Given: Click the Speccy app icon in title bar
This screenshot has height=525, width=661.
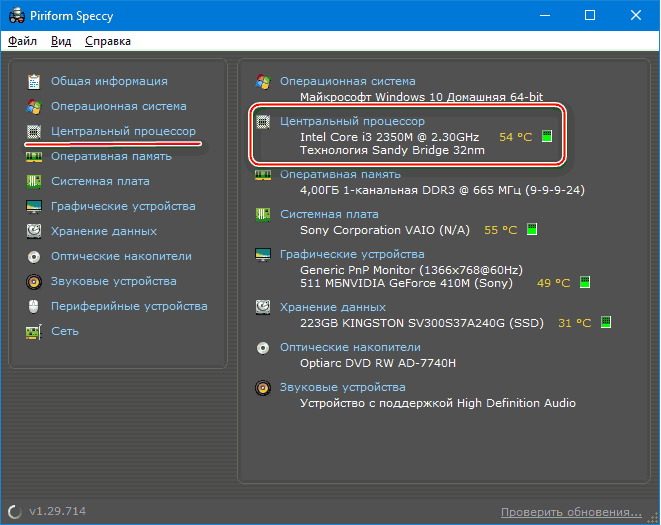Looking at the screenshot, I should pyautogui.click(x=17, y=16).
